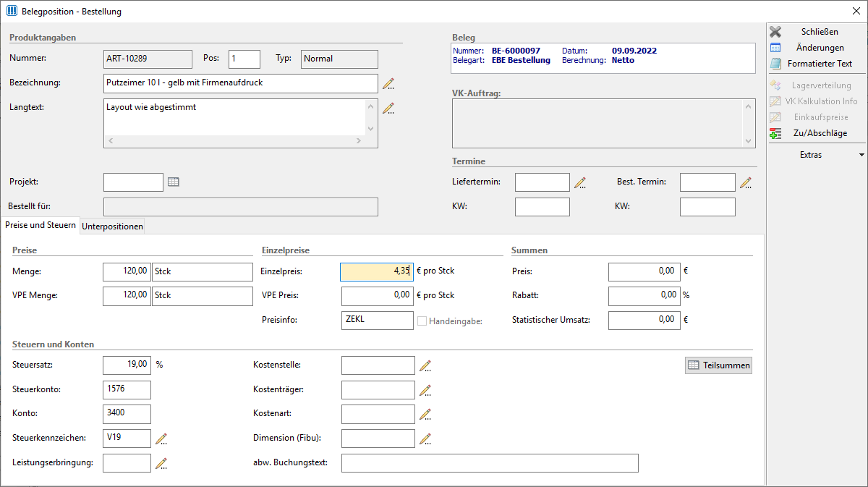Switch to the Unterpositionen tab
This screenshot has width=868, height=487.
tap(112, 226)
